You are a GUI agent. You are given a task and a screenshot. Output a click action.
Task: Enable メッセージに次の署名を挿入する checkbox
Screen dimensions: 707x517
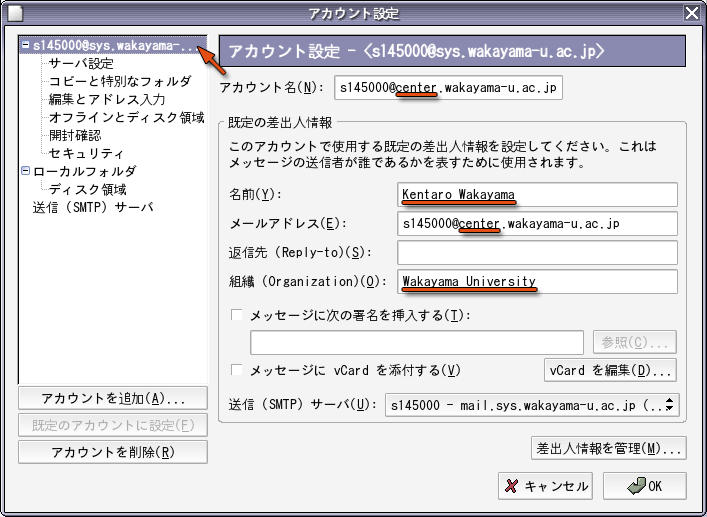237,315
